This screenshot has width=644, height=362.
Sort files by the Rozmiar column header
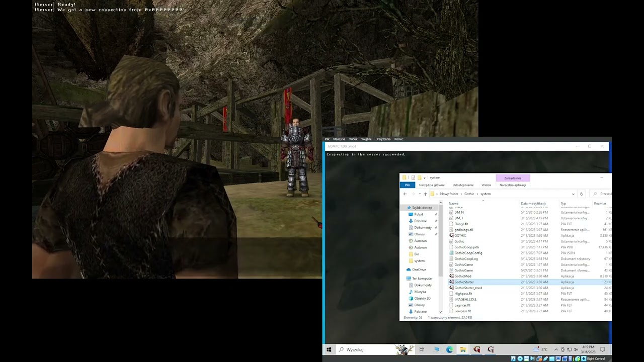(600, 204)
